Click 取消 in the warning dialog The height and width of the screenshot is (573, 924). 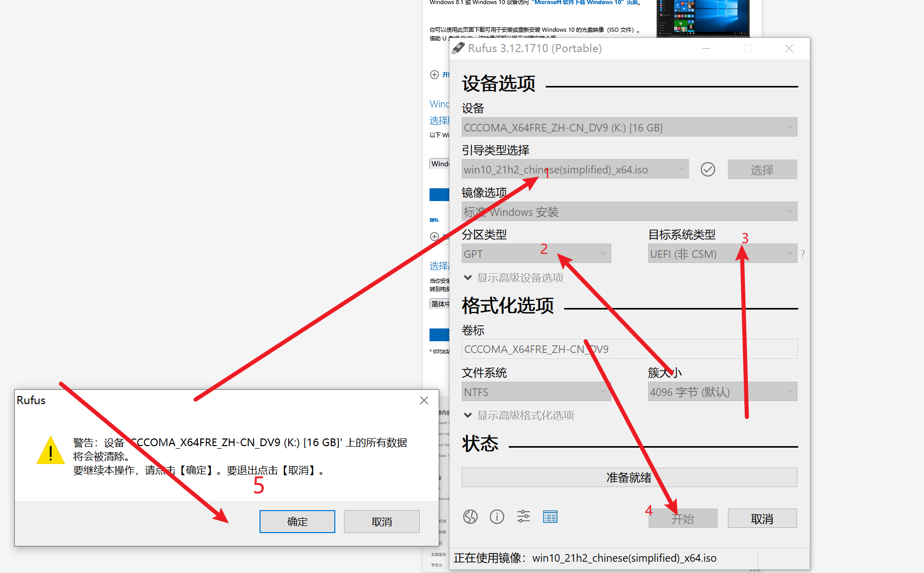381,521
